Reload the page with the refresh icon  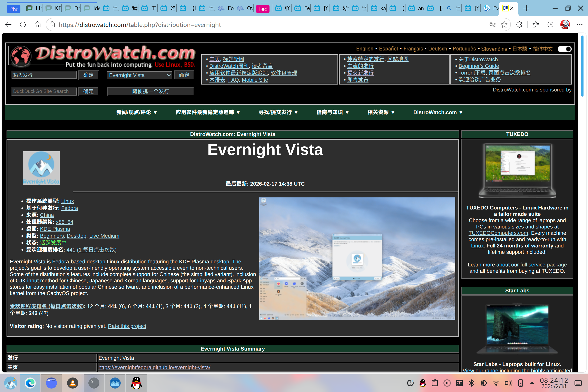click(23, 24)
